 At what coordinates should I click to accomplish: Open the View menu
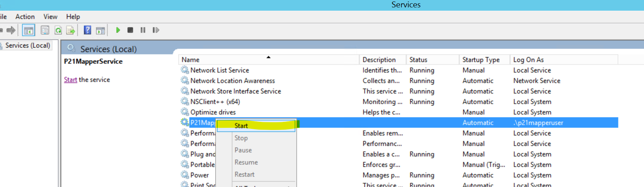[x=50, y=17]
